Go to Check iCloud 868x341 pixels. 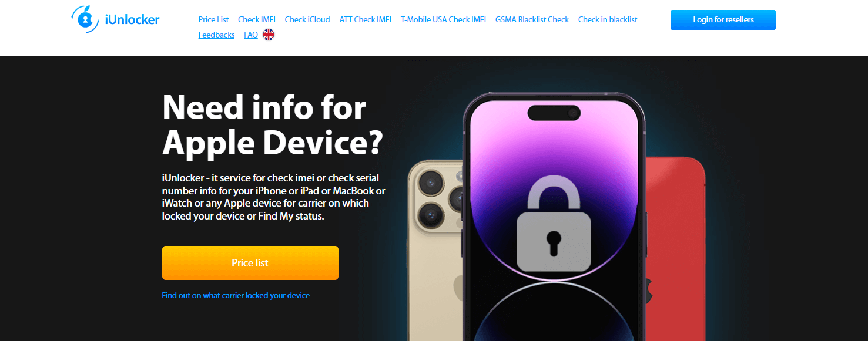pos(307,19)
